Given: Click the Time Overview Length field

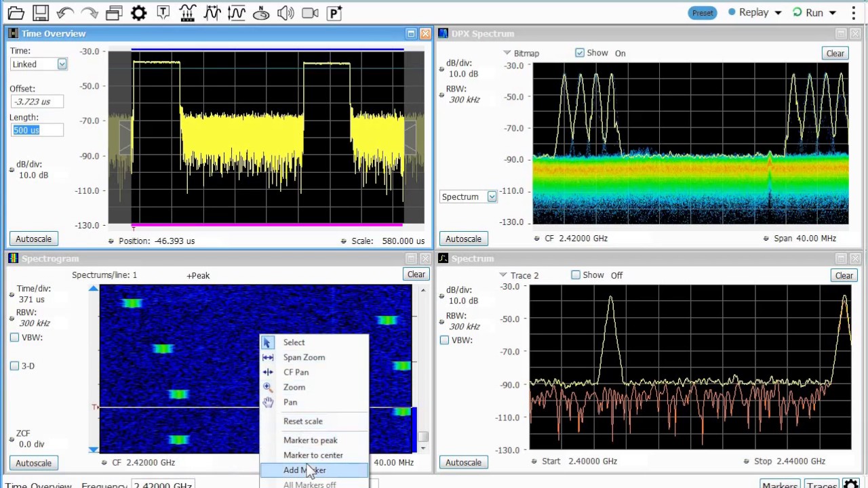Looking at the screenshot, I should tap(37, 130).
